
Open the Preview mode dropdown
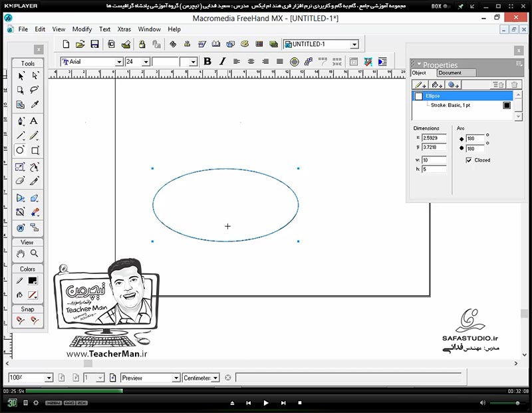tap(176, 378)
